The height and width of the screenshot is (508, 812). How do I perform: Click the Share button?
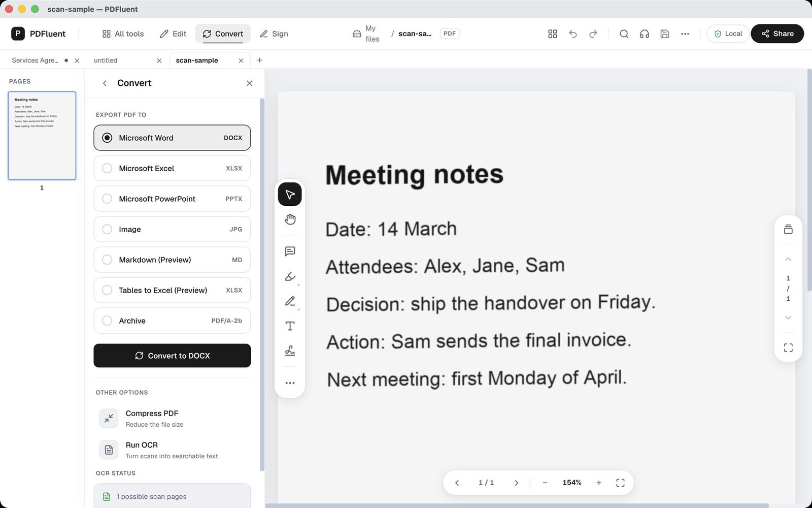(x=777, y=34)
